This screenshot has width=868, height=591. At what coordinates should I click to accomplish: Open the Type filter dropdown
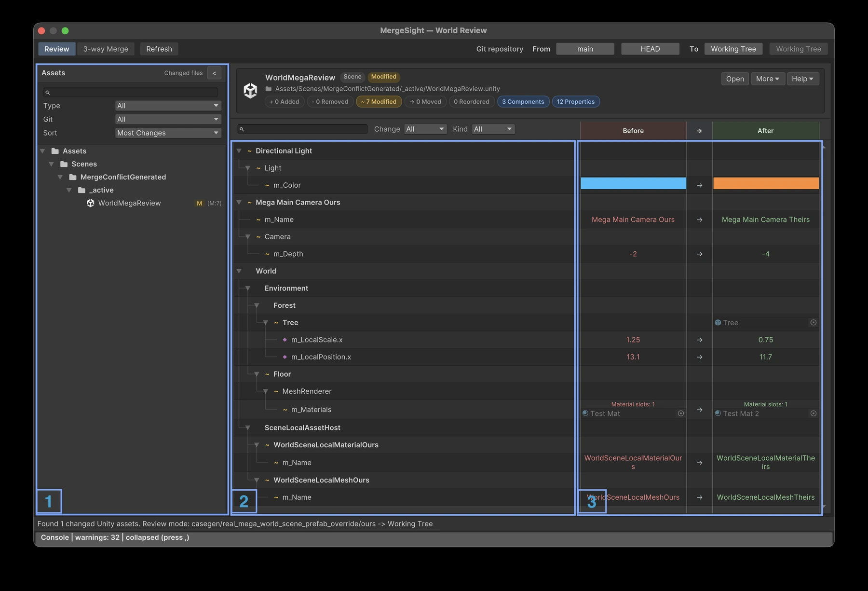point(168,106)
